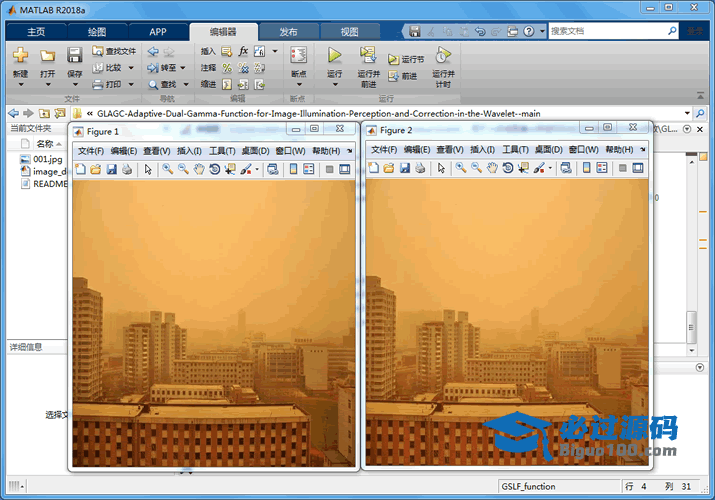Select the Pan hand tool in Figure 2
Viewport: 715px width, 500px height.
click(492, 168)
